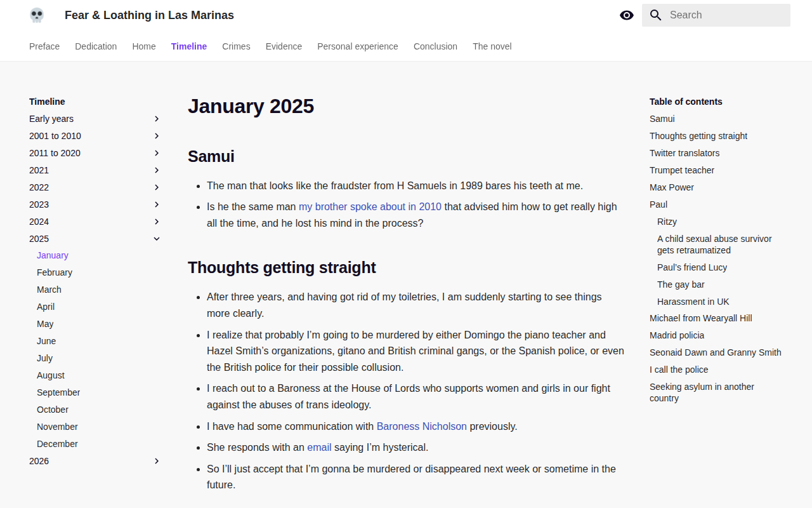Click the skull logo icon
The image size is (812, 508).
coord(37,15)
